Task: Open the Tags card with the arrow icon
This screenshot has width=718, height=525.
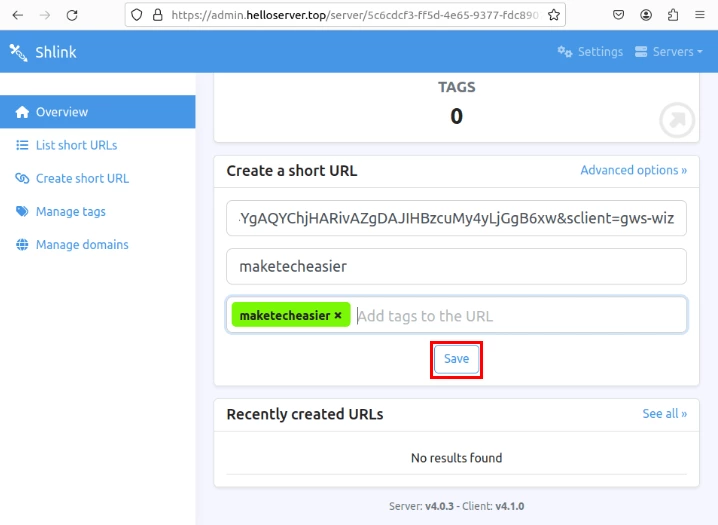Action: [677, 120]
